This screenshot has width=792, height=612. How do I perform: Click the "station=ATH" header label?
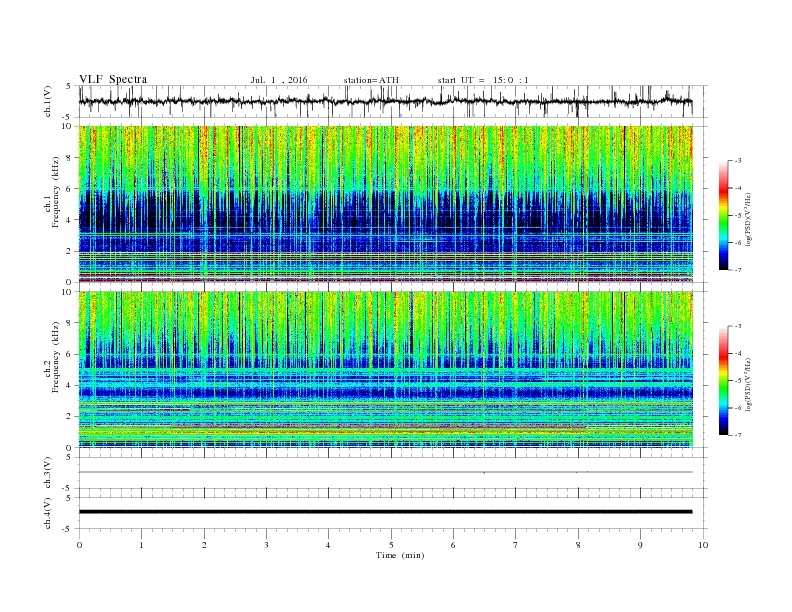[x=371, y=80]
